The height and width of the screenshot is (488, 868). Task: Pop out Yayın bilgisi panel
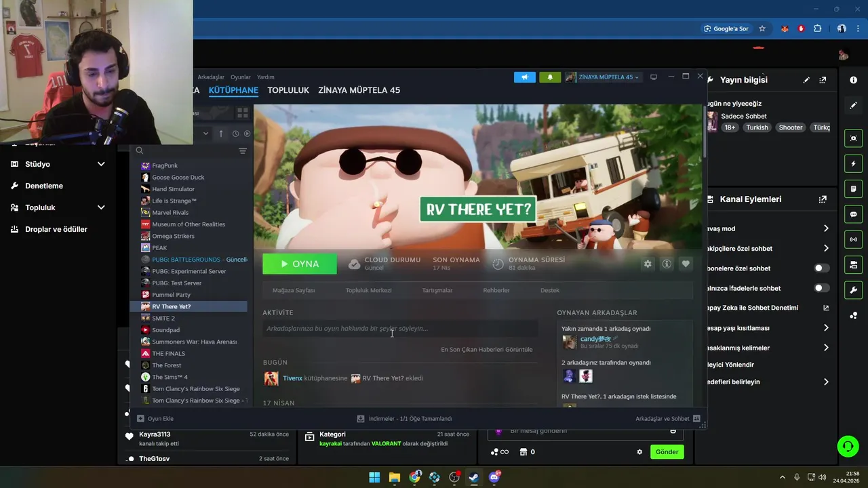point(823,80)
